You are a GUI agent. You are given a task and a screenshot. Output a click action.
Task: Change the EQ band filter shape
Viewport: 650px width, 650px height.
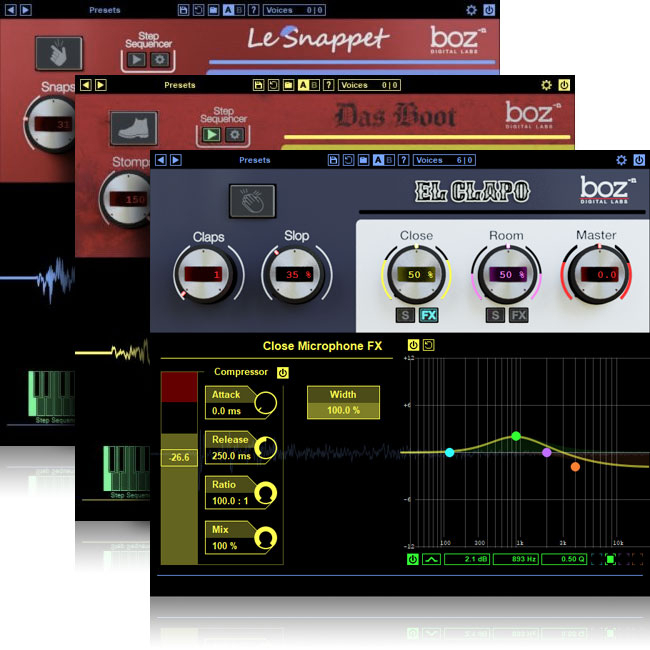pos(431,559)
